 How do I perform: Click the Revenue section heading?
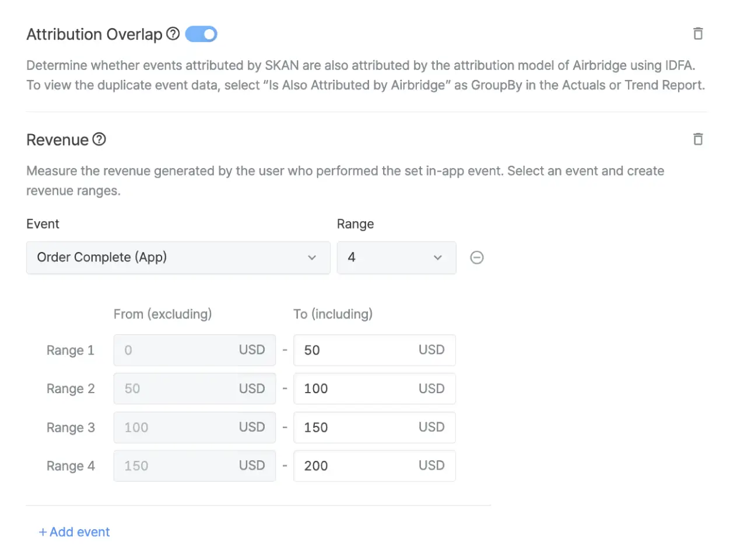pos(57,140)
